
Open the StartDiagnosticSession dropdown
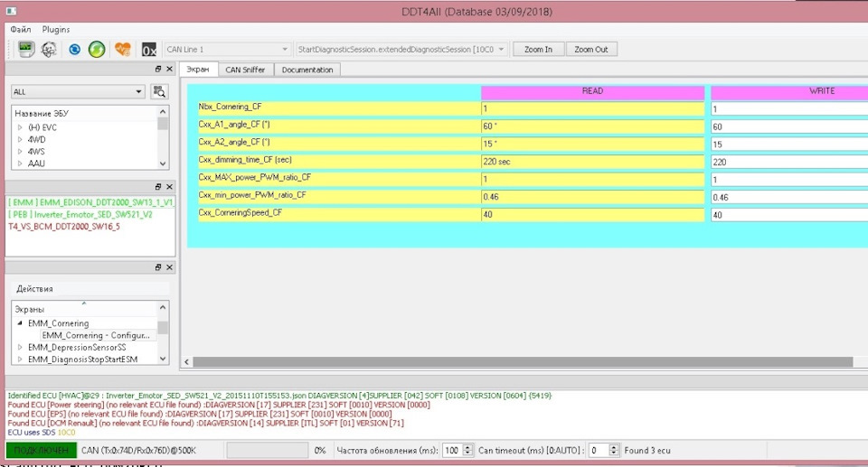point(401,50)
